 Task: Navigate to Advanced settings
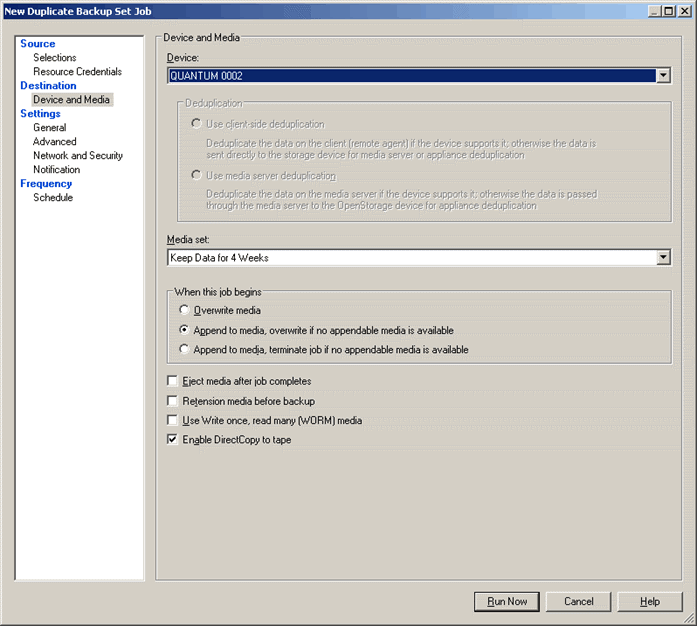click(54, 142)
